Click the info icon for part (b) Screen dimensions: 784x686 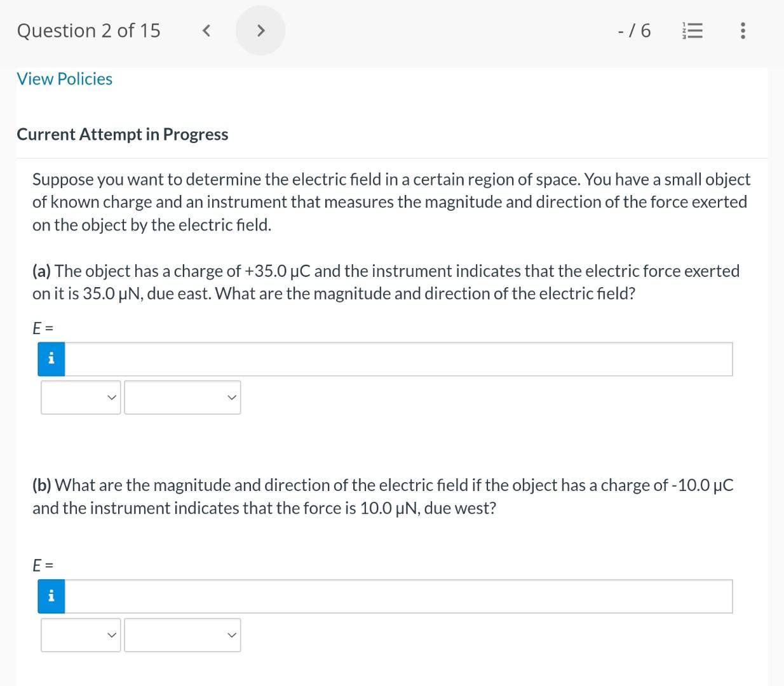click(51, 596)
